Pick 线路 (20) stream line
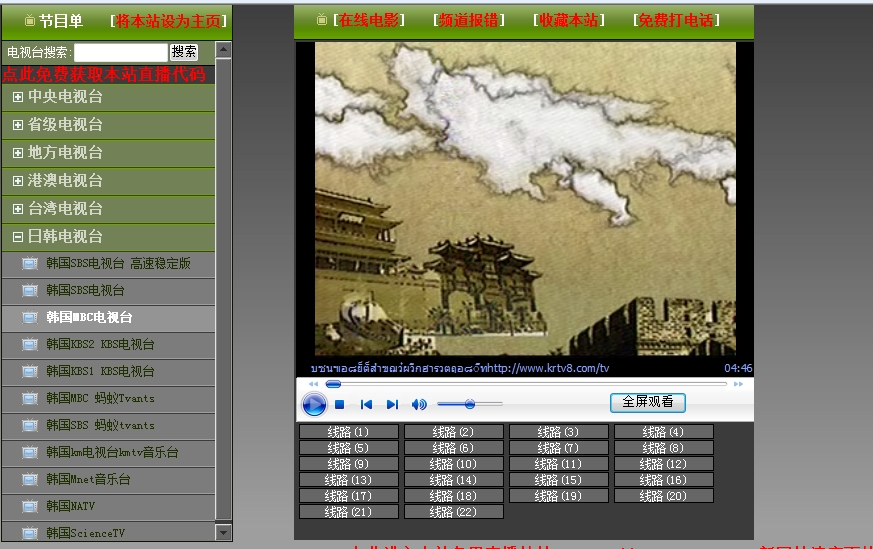Viewport: 873px width, 549px height. pyautogui.click(x=664, y=496)
